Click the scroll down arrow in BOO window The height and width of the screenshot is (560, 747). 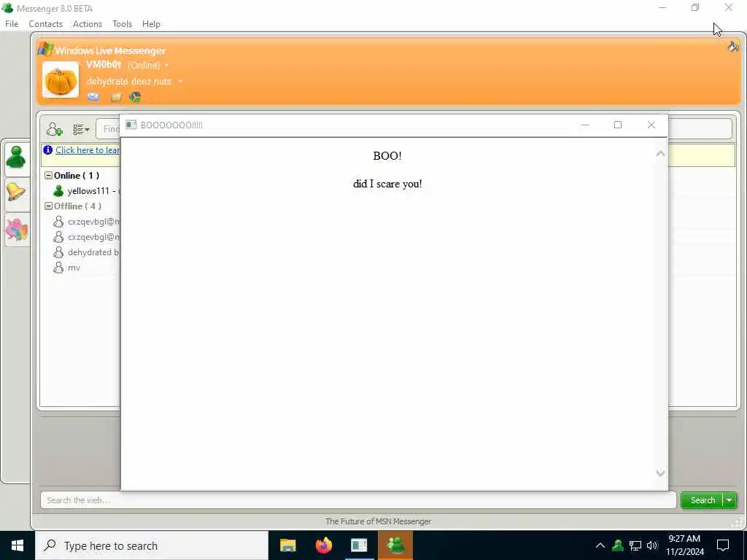[659, 472]
